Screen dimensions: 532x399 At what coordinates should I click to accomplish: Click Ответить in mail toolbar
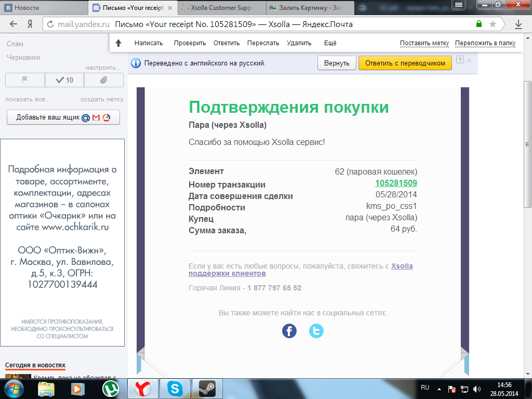tap(227, 43)
